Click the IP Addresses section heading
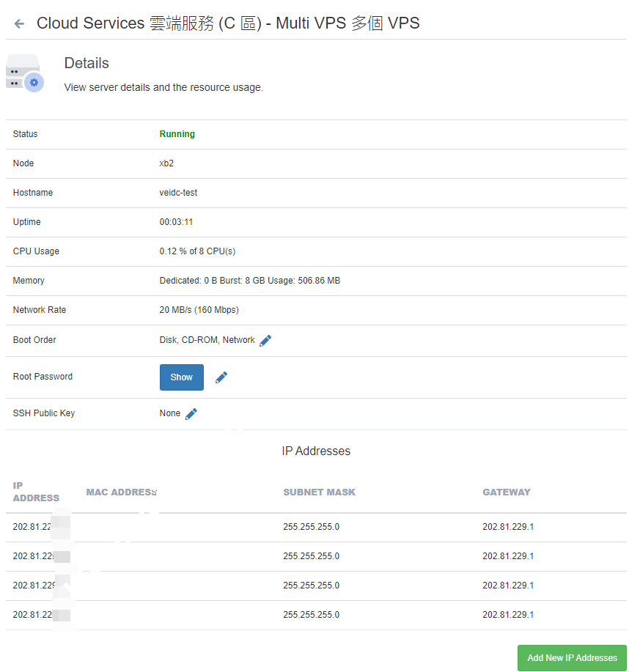 [316, 451]
